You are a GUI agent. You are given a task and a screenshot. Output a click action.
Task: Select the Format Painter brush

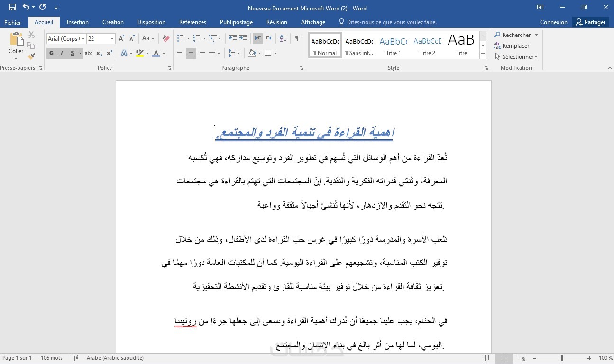pos(31,56)
